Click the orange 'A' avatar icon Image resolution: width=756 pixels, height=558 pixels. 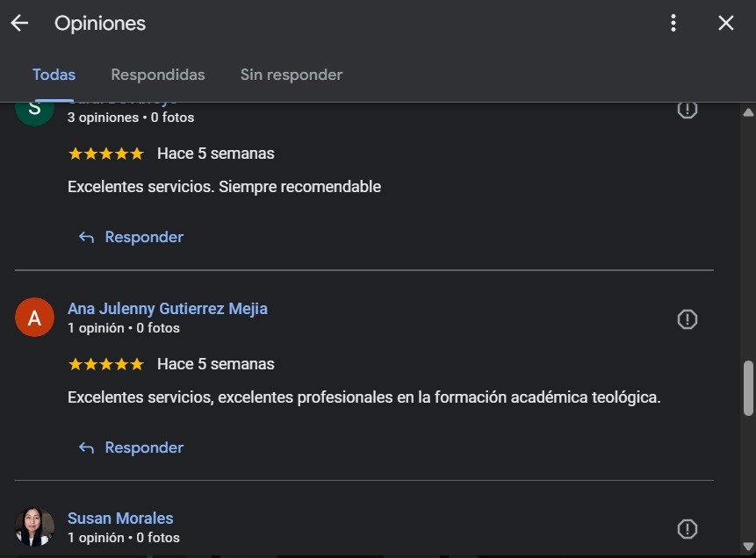point(35,318)
